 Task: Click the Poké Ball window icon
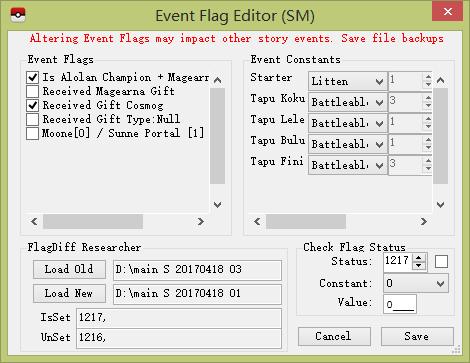[x=18, y=15]
